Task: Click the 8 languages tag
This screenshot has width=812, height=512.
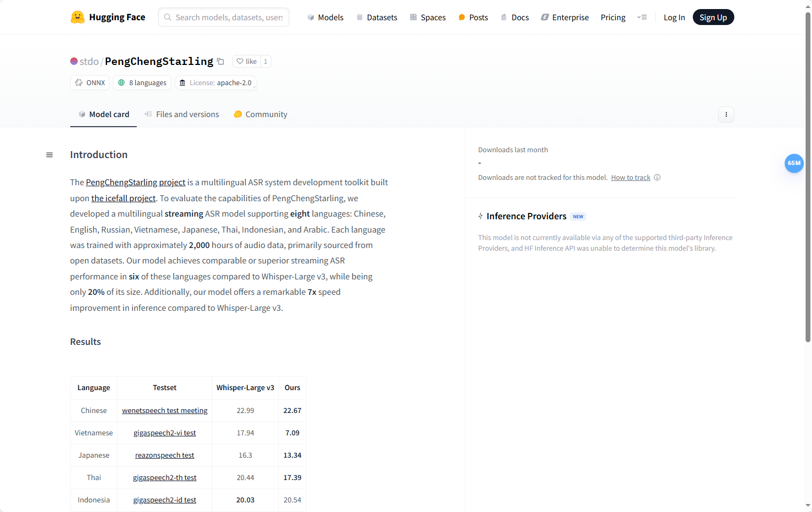Action: click(x=142, y=82)
